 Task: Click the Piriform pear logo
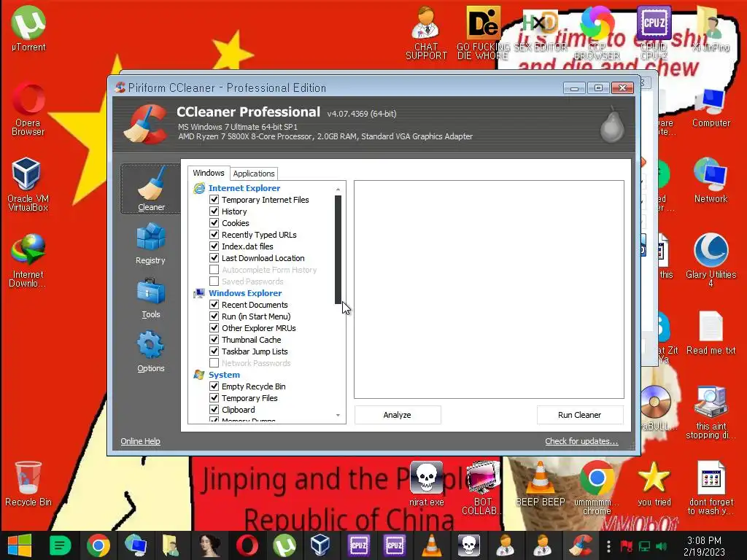tap(612, 125)
